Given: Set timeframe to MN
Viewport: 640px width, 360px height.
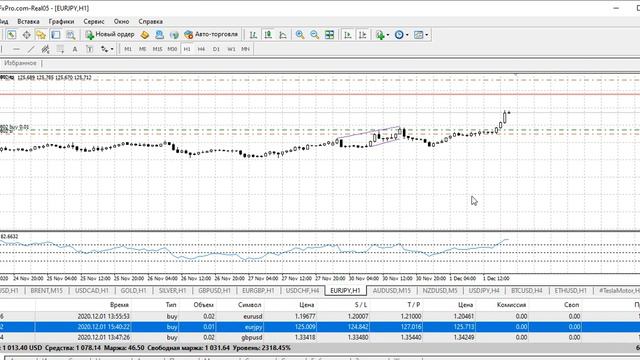Looking at the screenshot, I should (x=245, y=49).
